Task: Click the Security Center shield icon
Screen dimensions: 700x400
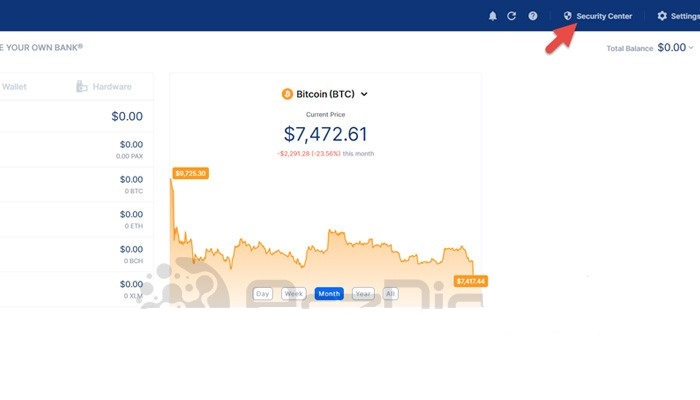Action: [x=567, y=16]
